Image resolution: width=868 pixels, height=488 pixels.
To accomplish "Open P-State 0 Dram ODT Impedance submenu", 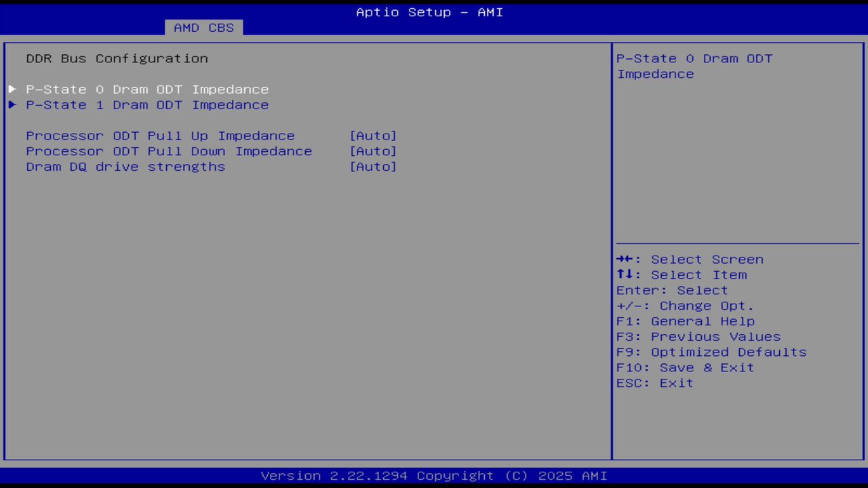I will [147, 89].
